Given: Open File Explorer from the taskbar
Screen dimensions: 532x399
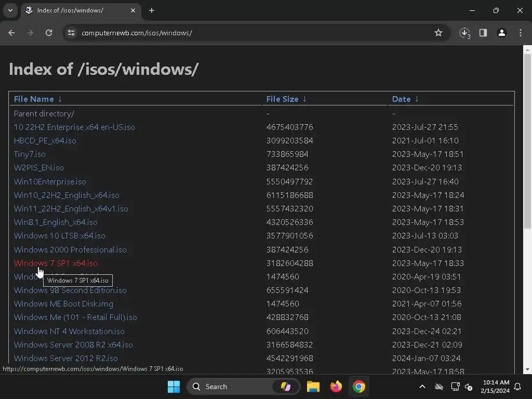Looking at the screenshot, I should (313, 387).
